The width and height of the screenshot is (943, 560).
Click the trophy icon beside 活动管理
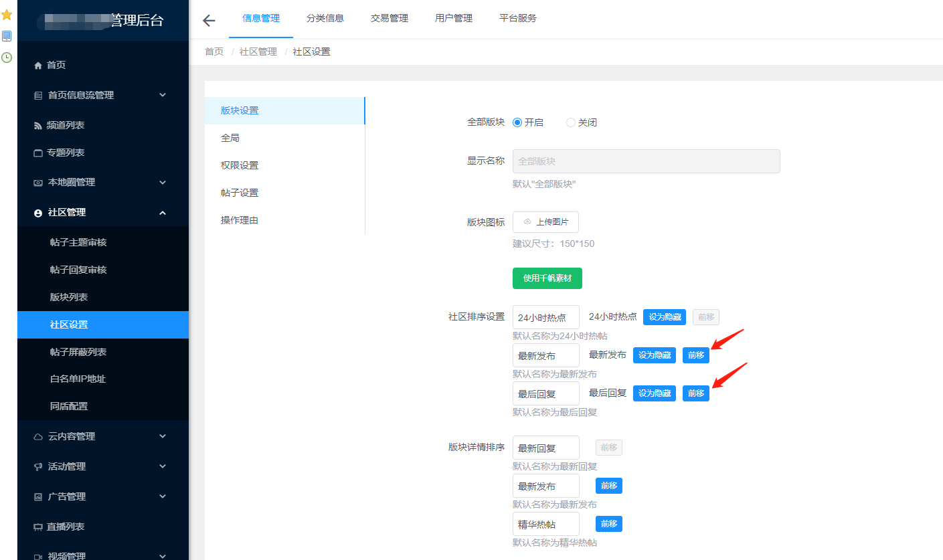[x=38, y=467]
